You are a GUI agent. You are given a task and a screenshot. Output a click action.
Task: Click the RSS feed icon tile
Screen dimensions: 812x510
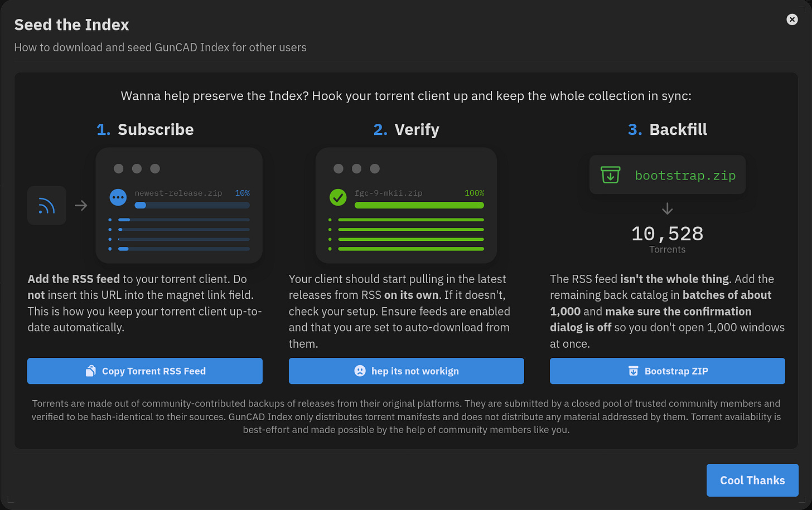click(47, 206)
